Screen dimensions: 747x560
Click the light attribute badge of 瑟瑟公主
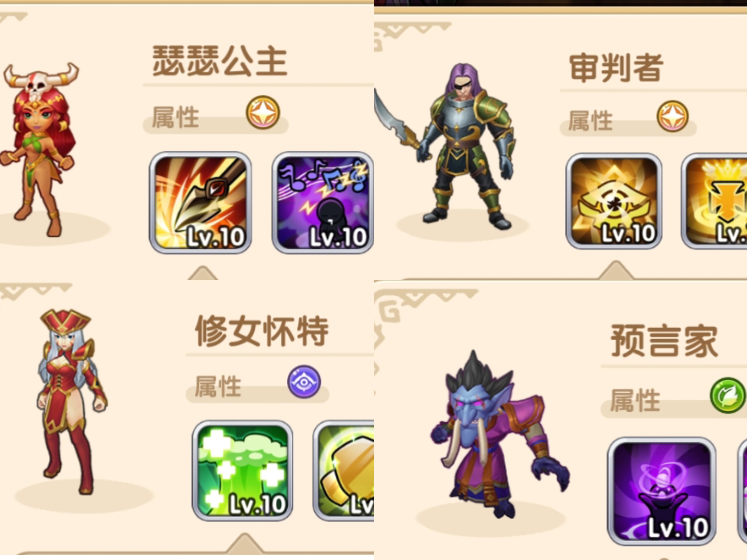(x=263, y=112)
